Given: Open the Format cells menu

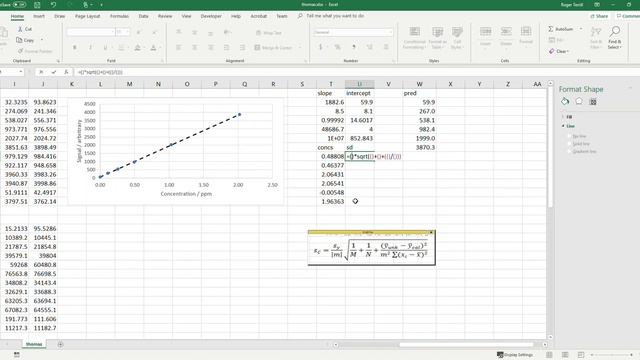Looking at the screenshot, I should click(526, 37).
